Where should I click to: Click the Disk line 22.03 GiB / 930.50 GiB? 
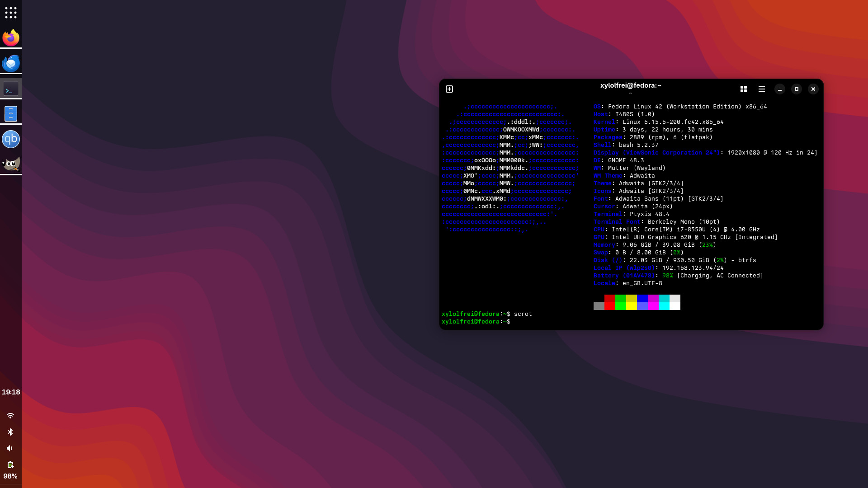[x=675, y=260]
